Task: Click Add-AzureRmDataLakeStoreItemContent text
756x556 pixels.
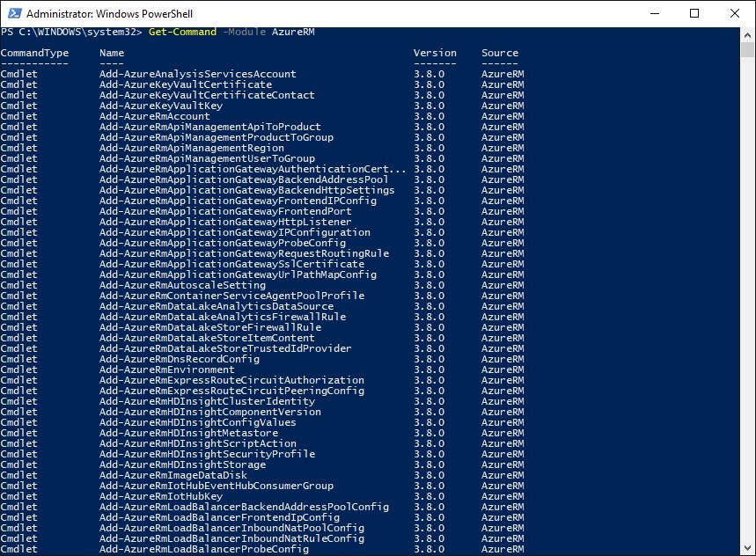Action: click(x=207, y=340)
